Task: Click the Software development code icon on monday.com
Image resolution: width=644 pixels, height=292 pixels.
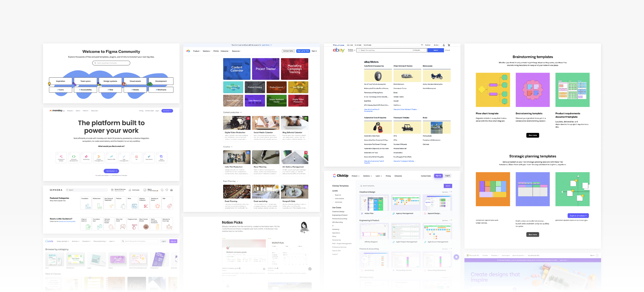Action: [x=74, y=156]
